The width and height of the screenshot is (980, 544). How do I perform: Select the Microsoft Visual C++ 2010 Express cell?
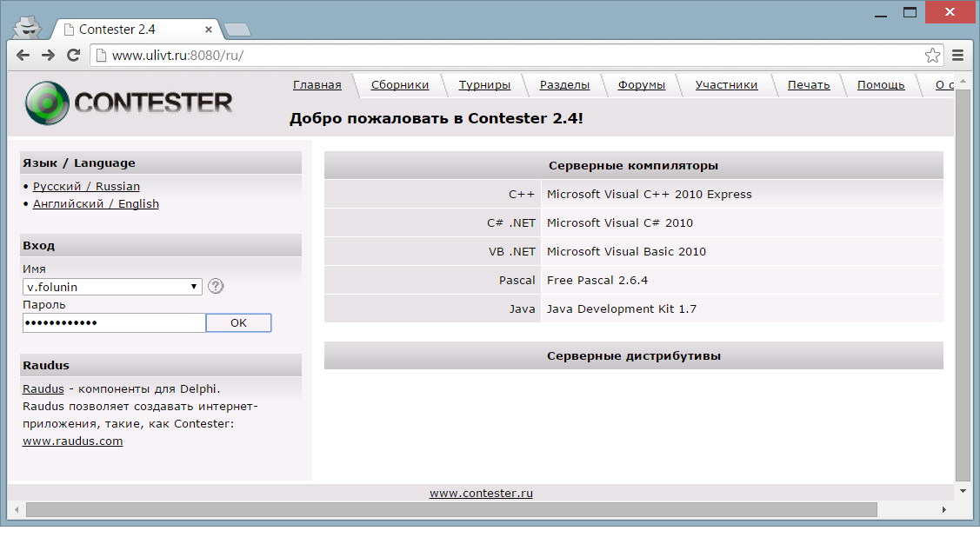click(742, 195)
